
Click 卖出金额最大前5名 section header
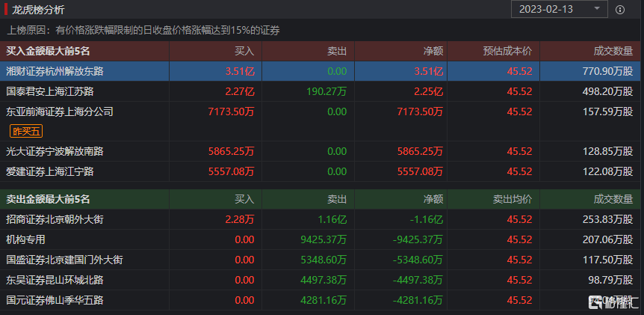(x=48, y=200)
